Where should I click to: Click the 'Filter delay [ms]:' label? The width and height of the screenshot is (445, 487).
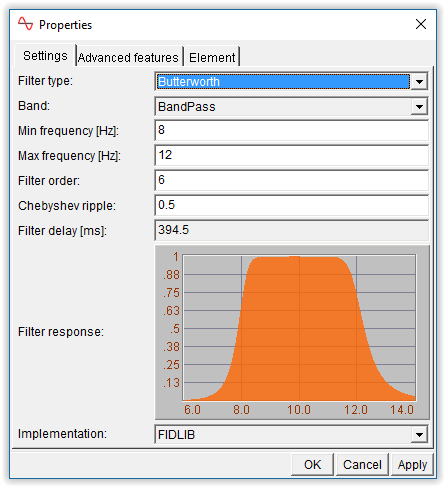pos(62,231)
